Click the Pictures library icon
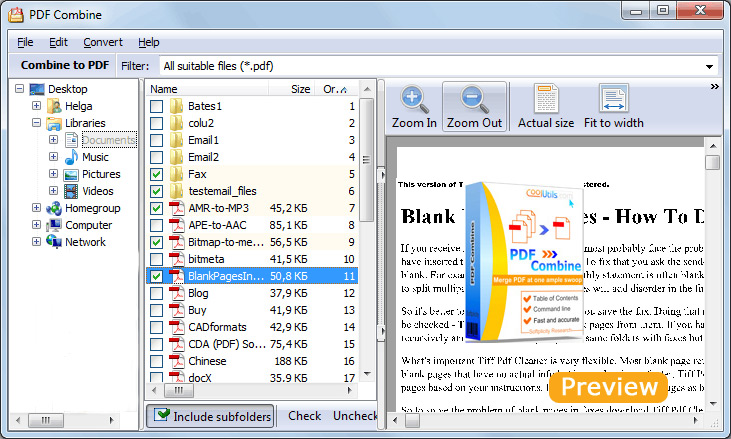 point(71,174)
